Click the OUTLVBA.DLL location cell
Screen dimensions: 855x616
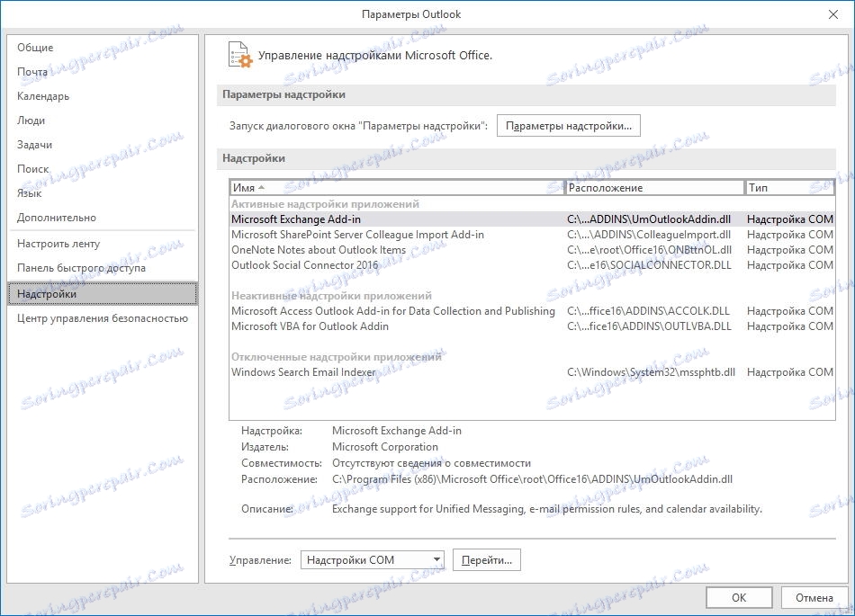coord(650,326)
